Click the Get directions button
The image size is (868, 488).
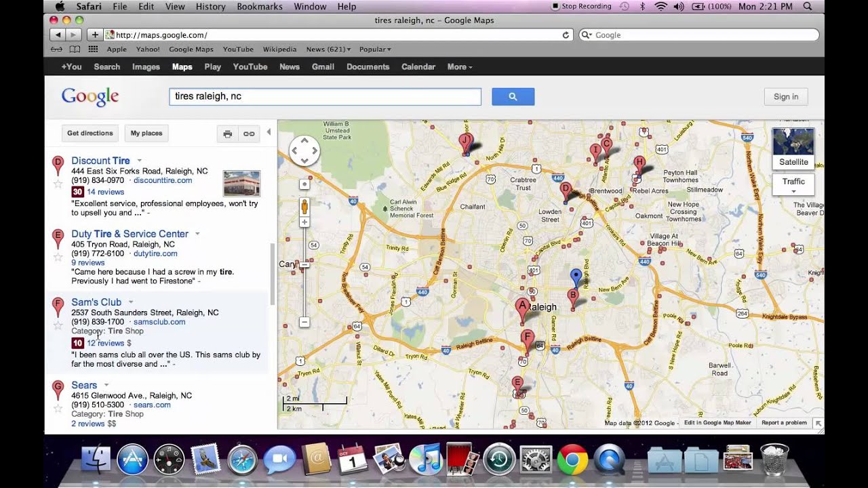tap(90, 134)
